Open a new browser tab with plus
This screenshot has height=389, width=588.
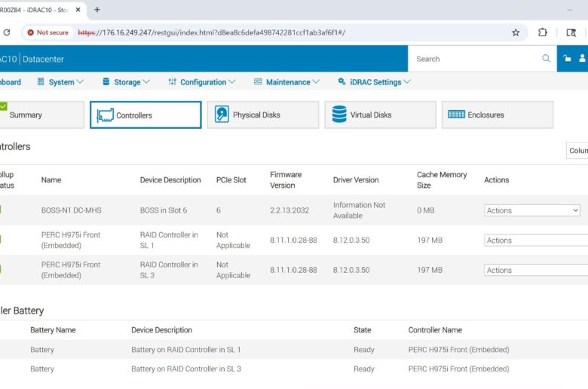point(97,10)
